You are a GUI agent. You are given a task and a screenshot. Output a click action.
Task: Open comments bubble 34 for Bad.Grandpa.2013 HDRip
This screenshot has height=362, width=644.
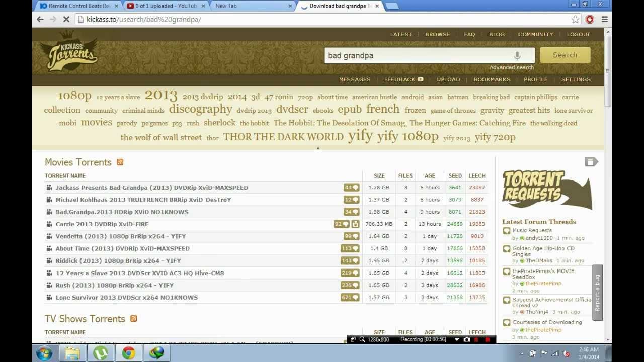click(352, 212)
